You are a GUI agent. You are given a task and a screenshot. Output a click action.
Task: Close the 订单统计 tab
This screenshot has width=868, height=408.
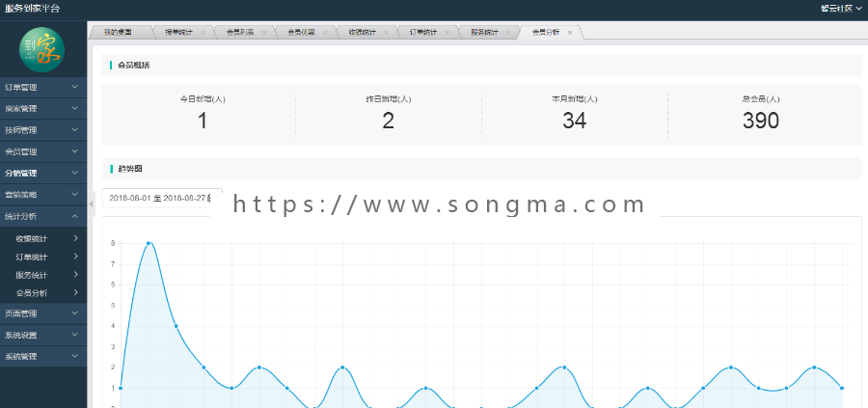pyautogui.click(x=448, y=33)
